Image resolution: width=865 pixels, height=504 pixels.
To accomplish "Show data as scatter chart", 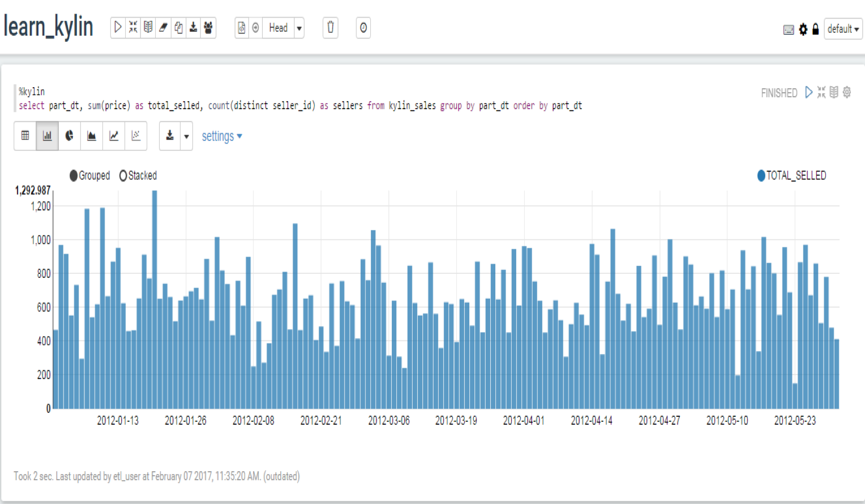I will 136,136.
